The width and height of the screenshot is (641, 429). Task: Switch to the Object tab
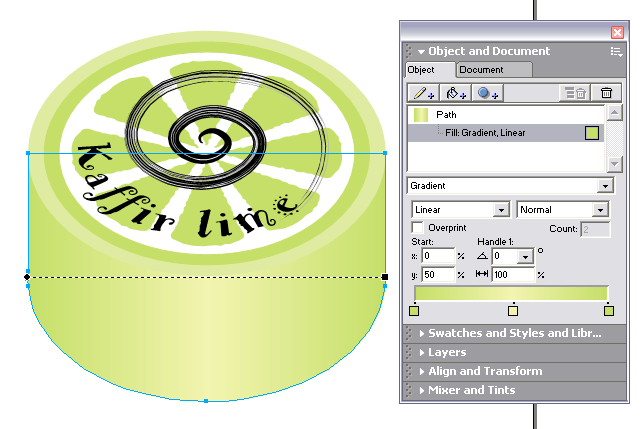coord(430,70)
